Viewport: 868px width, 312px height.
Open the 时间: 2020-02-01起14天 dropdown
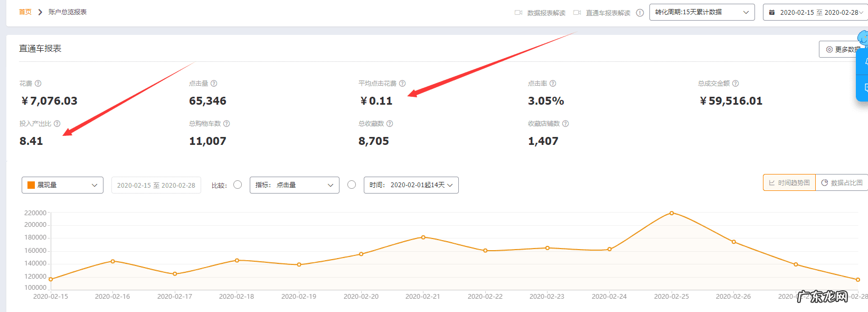(411, 185)
